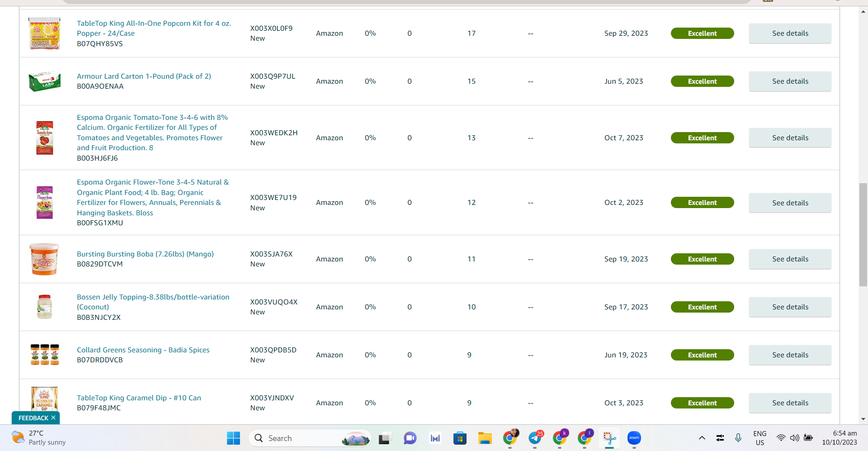Viewport: 868px width, 451px height.
Task: See details for Armour Lard Carton
Action: tap(790, 81)
